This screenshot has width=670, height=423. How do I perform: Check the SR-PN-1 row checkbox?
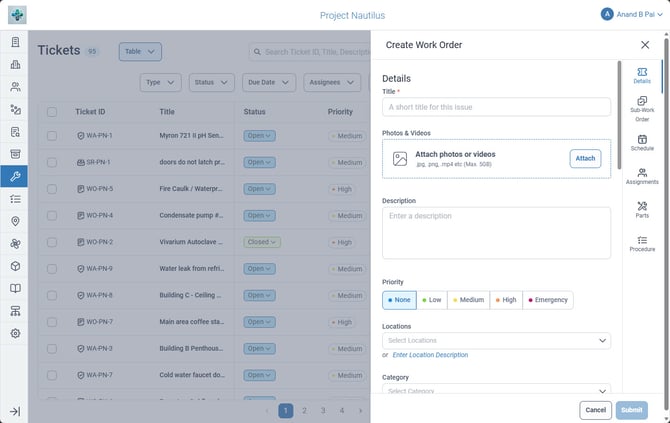tap(52, 162)
